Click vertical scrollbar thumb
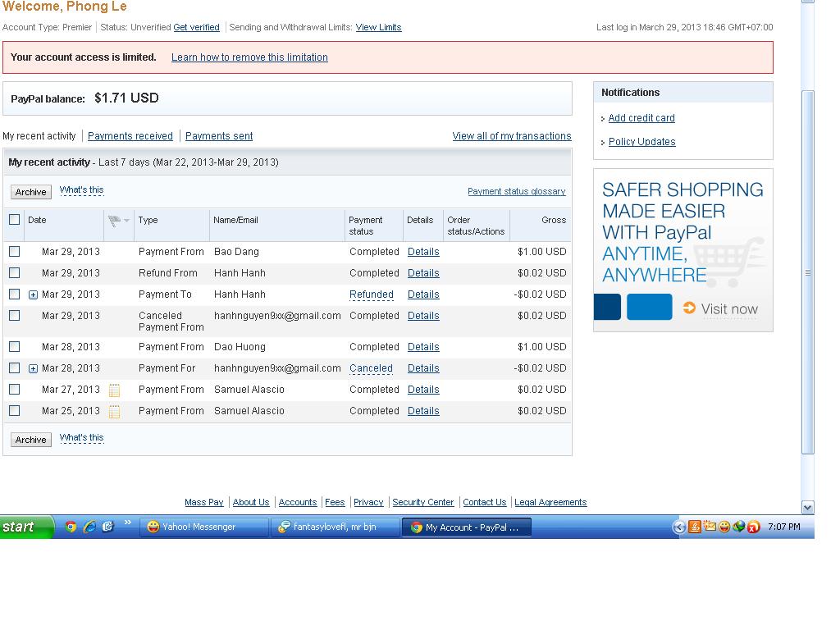840x630 pixels. pyautogui.click(x=808, y=272)
